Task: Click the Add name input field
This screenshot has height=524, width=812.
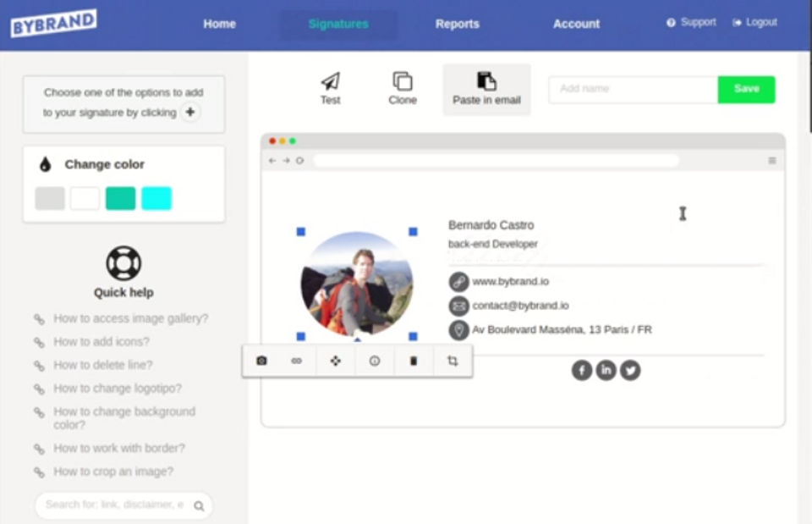Action: [634, 89]
